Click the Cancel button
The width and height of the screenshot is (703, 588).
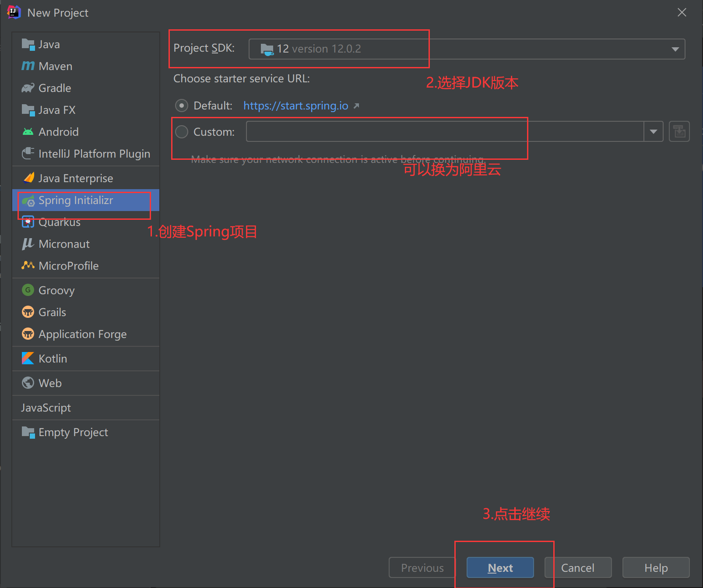[x=578, y=567]
